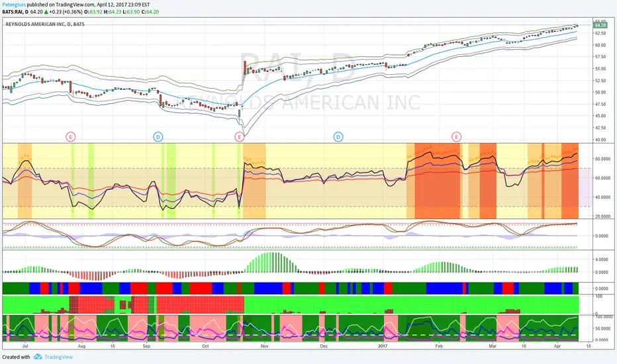The height and width of the screenshot is (364, 617).
Task: Click the 60.00 price axis label
Action: (600, 45)
